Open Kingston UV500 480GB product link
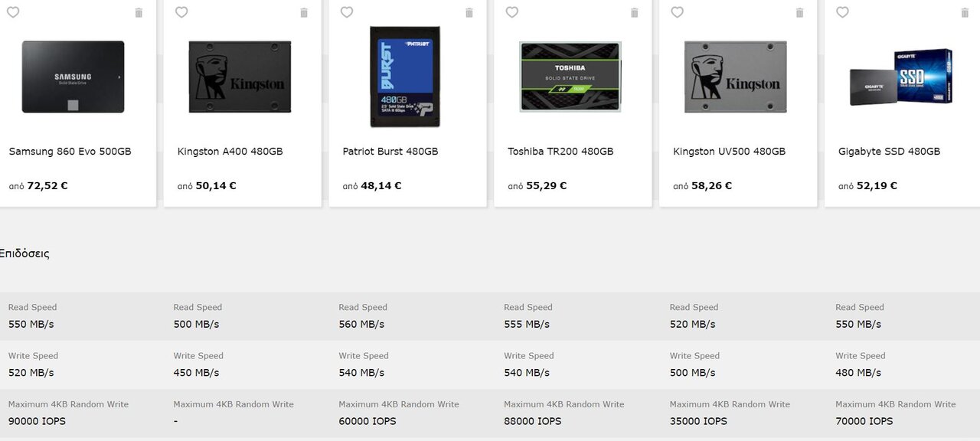Viewport: 980px width, 441px height. click(730, 152)
